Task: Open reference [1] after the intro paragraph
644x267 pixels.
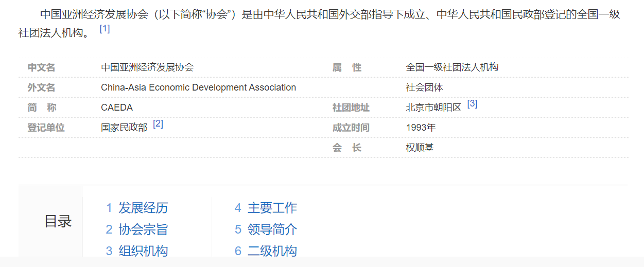Action: [x=105, y=29]
